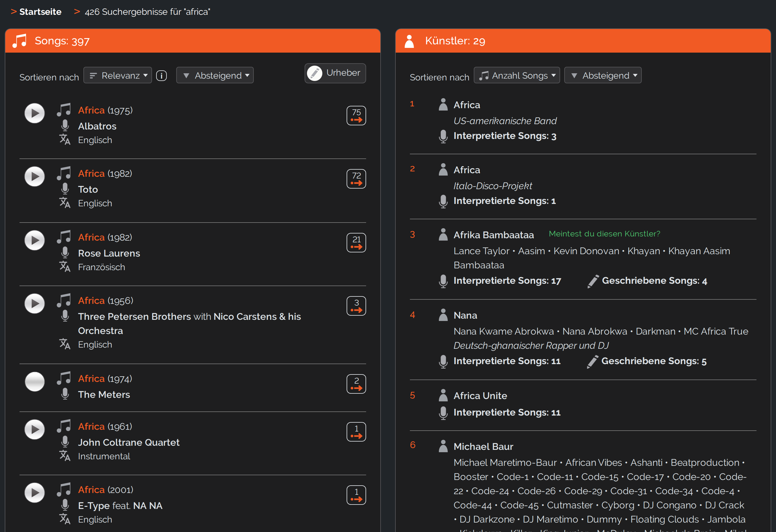
Task: Open the Albatros artist link
Action: [x=97, y=126]
